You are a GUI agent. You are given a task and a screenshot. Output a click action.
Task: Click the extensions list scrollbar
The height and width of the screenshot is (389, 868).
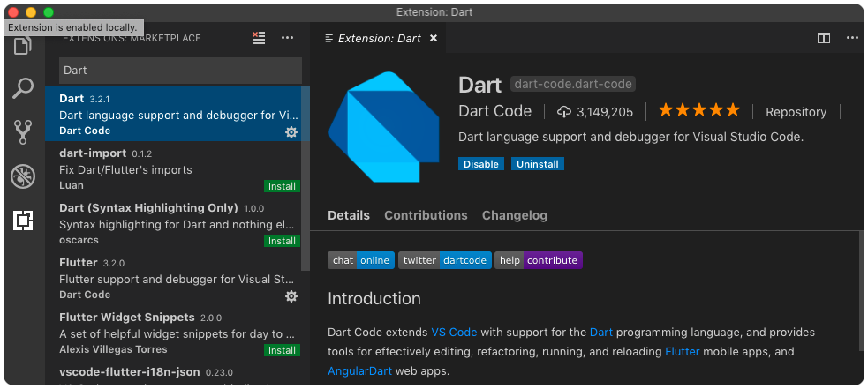pyautogui.click(x=306, y=178)
